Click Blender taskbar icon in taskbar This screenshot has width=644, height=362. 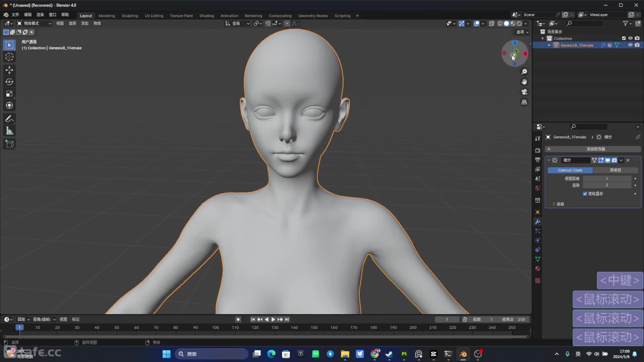pos(463,354)
